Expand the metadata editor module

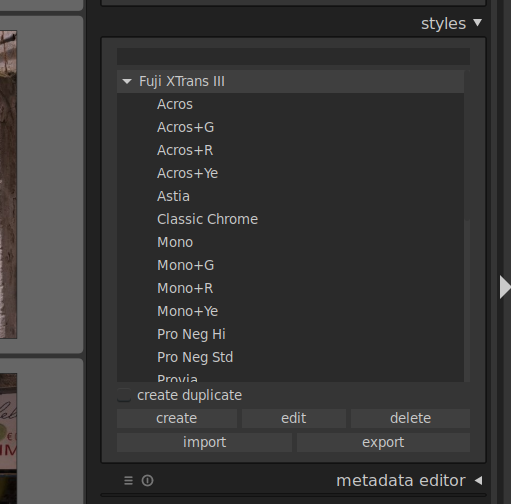point(409,481)
